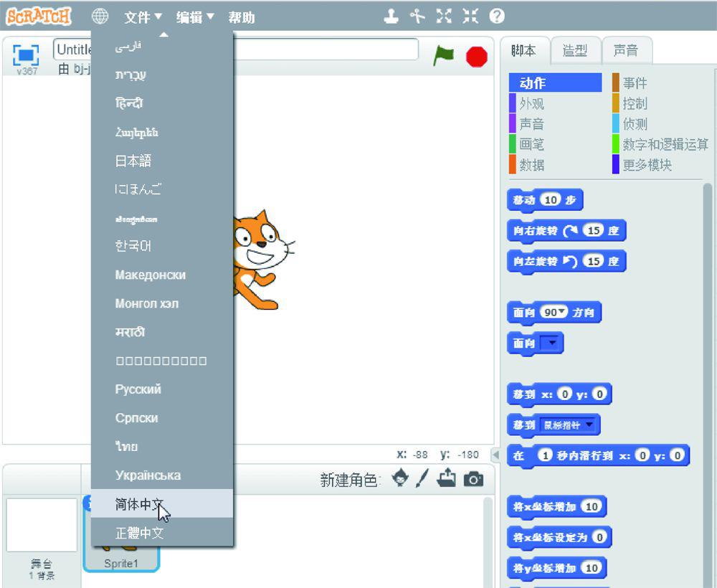The height and width of the screenshot is (588, 717).
Task: Switch stage to full screen mode icon
Action: 26,56
